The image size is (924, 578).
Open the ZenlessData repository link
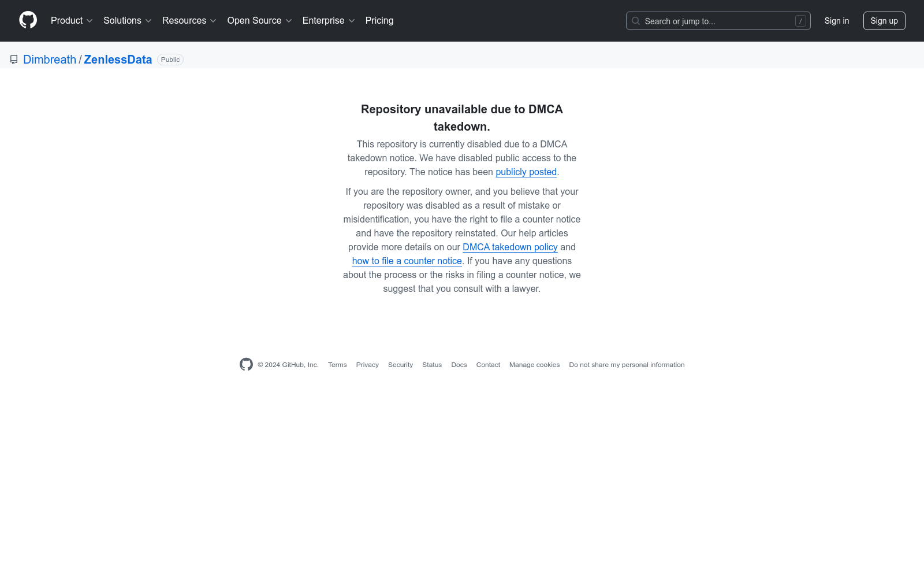[118, 60]
